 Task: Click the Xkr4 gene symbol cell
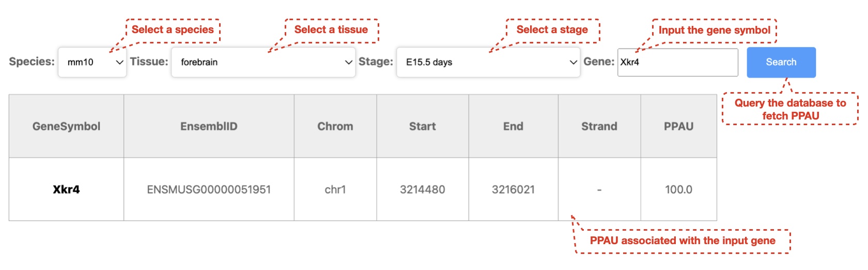pyautogui.click(x=66, y=189)
